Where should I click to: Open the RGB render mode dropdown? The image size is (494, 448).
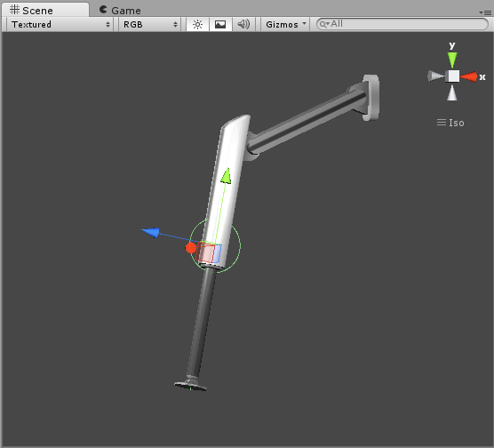(150, 24)
